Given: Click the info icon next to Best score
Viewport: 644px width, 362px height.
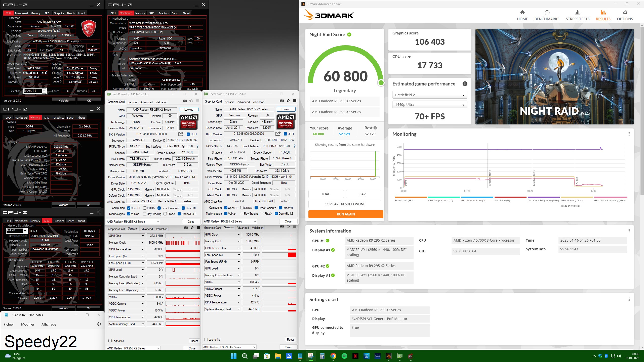Looking at the screenshot, I should [375, 128].
